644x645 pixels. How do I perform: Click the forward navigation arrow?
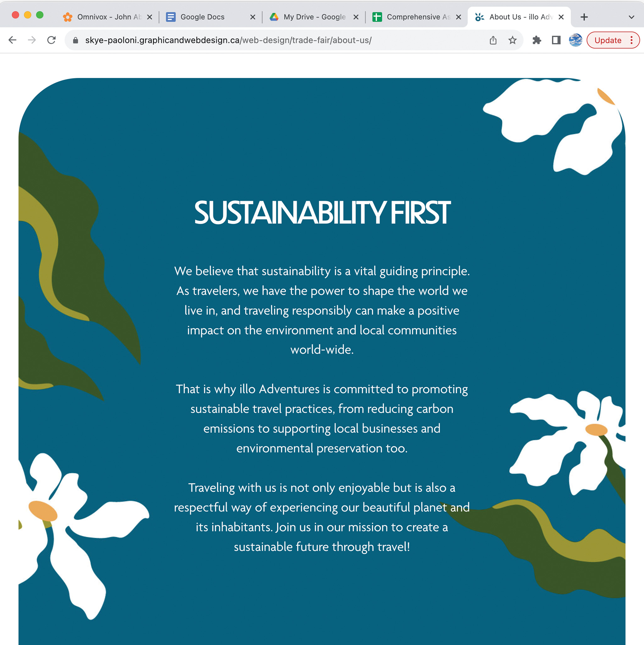(32, 40)
